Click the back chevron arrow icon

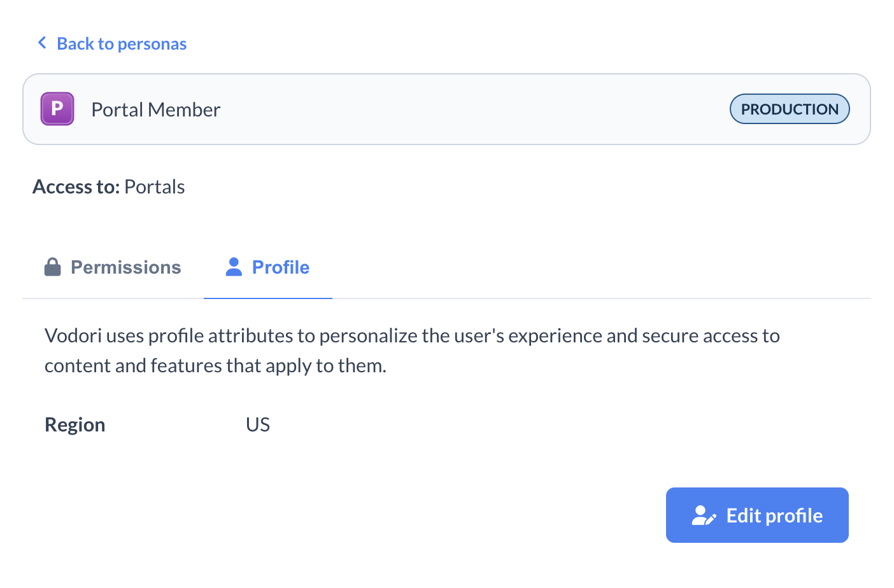[x=42, y=43]
